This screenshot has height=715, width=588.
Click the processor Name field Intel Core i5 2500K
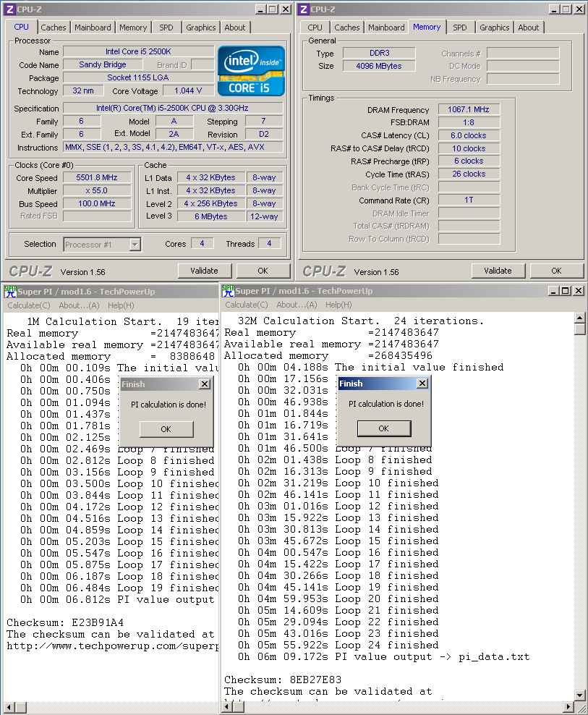point(139,51)
